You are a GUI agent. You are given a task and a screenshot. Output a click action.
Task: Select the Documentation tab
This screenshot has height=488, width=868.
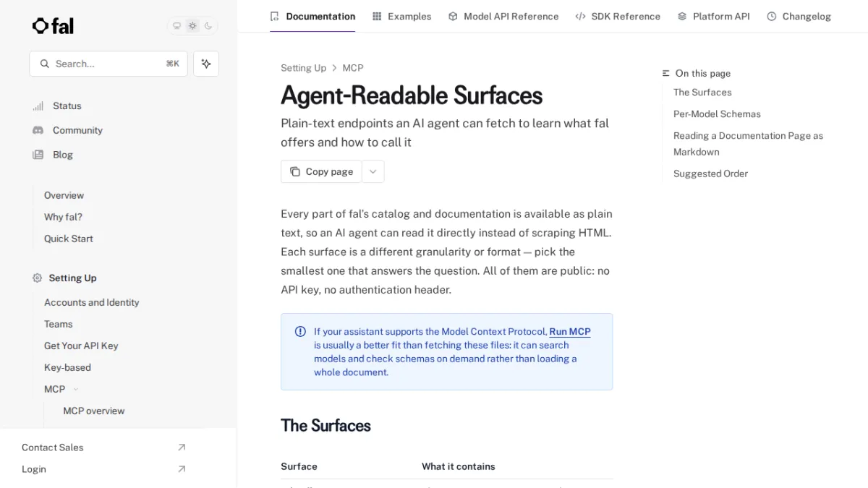(x=312, y=16)
